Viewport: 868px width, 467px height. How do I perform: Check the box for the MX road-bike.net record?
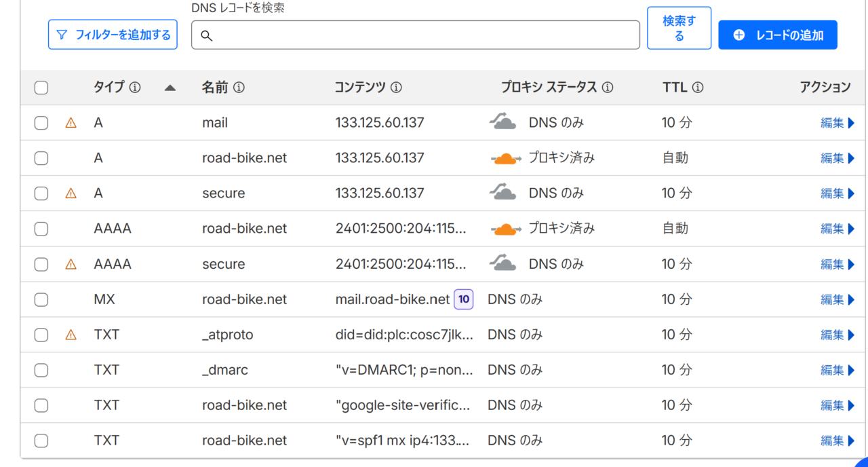click(x=41, y=299)
